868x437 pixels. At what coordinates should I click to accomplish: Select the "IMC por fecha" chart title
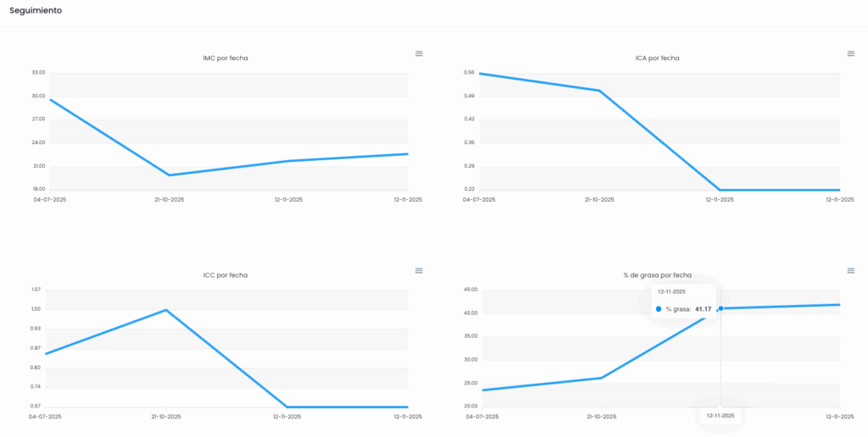click(x=225, y=58)
